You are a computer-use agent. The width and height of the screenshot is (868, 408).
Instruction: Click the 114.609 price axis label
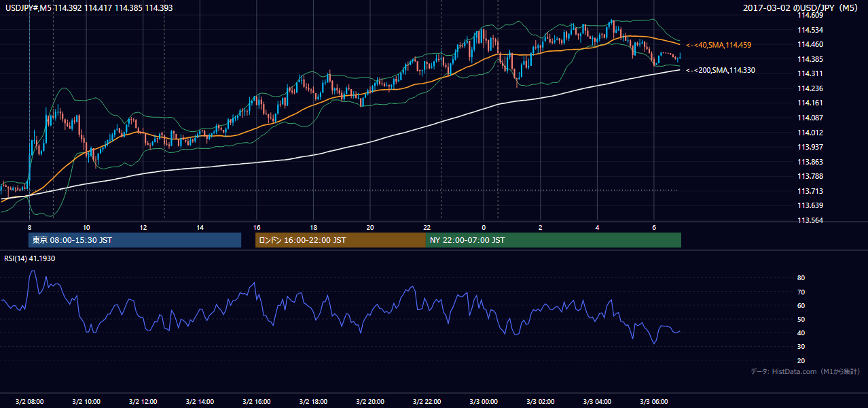point(811,16)
